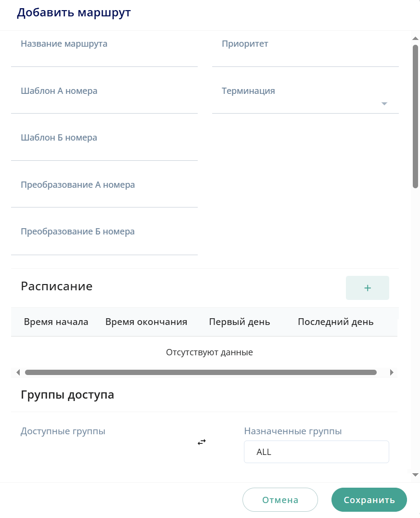
Task: Click the Название маршрута input field
Action: (104, 55)
